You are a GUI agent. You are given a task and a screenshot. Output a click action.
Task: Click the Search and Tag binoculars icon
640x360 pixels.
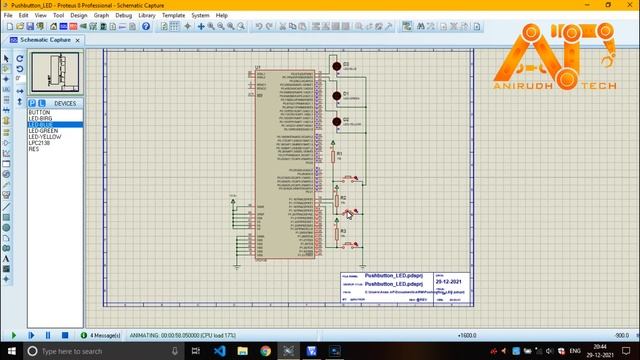click(421, 27)
